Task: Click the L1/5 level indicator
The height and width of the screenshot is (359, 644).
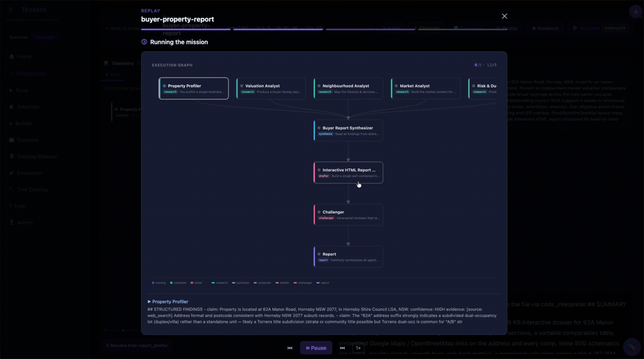Action: pos(492,65)
